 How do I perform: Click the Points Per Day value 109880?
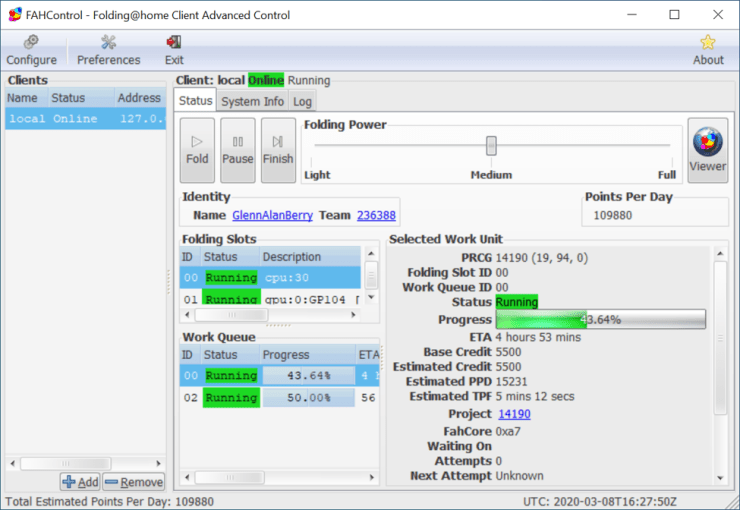point(613,215)
